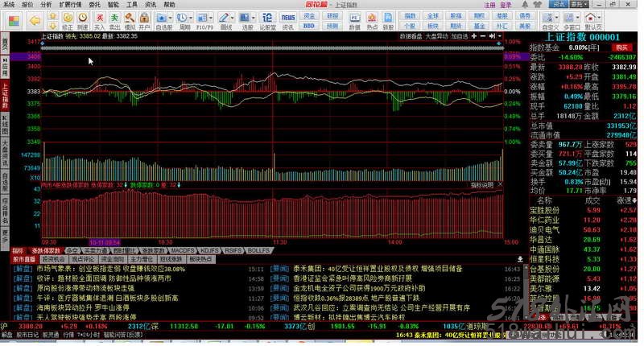Select the 画线 drawing pencil tool
The width and height of the screenshot is (644, 346).
224,18
